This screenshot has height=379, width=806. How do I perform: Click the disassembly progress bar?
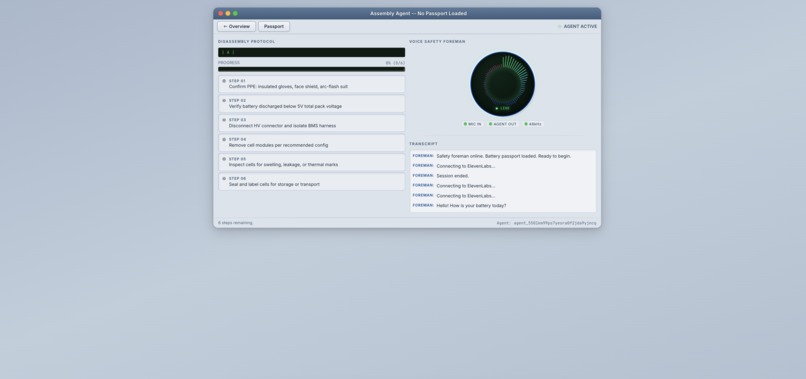pyautogui.click(x=312, y=69)
